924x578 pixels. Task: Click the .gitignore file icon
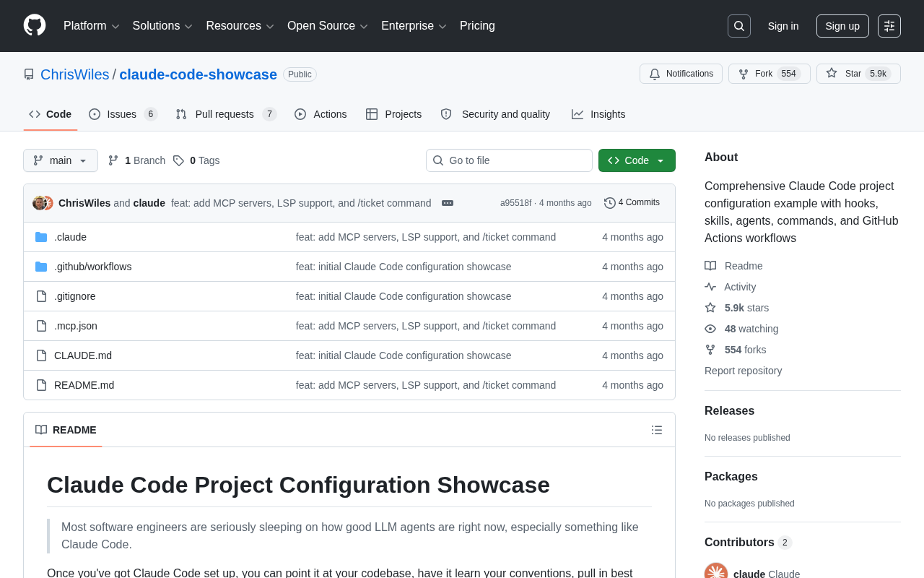tap(41, 296)
